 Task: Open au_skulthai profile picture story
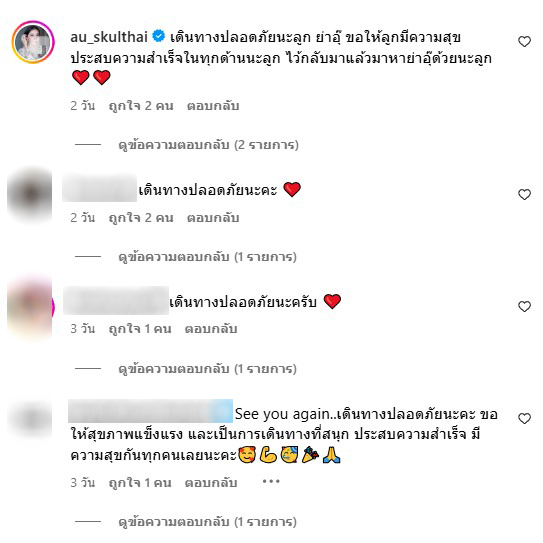pos(33,42)
